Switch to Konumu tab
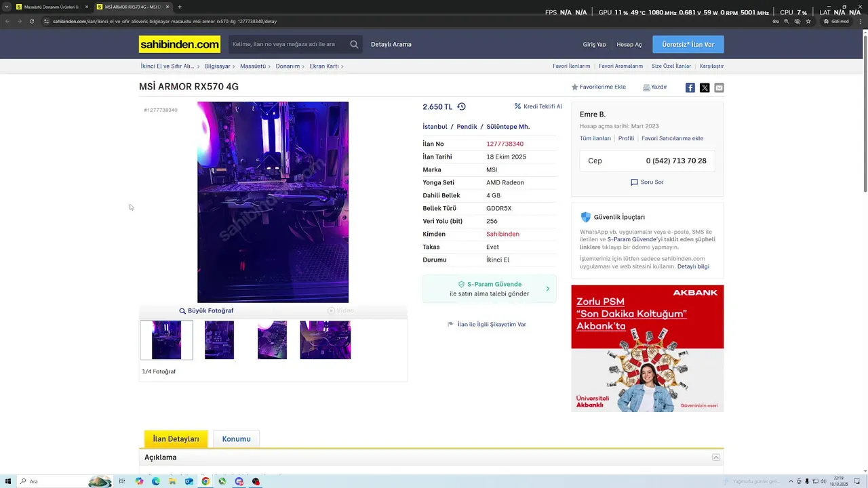This screenshot has width=868, height=488. pyautogui.click(x=237, y=439)
